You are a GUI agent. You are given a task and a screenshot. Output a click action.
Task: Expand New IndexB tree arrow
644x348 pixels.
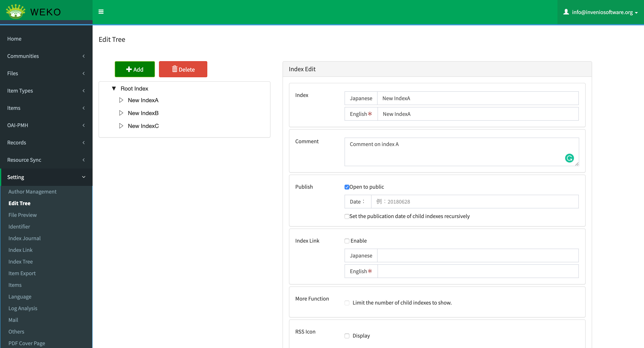(x=121, y=113)
